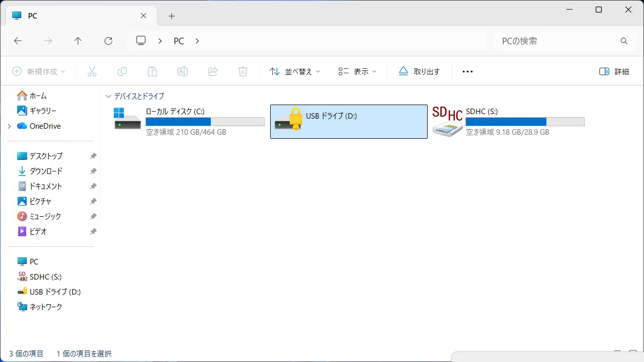This screenshot has height=362, width=644.
Task: Click the SDHC (S:) capacity bar
Action: (x=525, y=122)
